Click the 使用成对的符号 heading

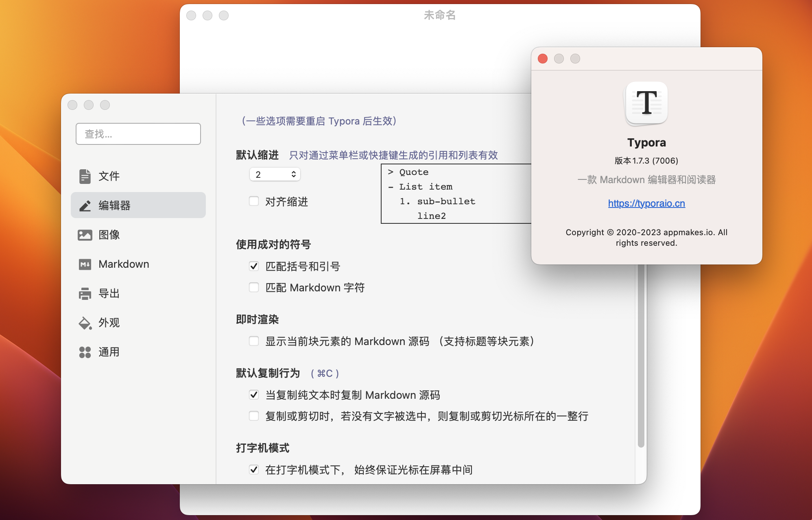click(273, 245)
